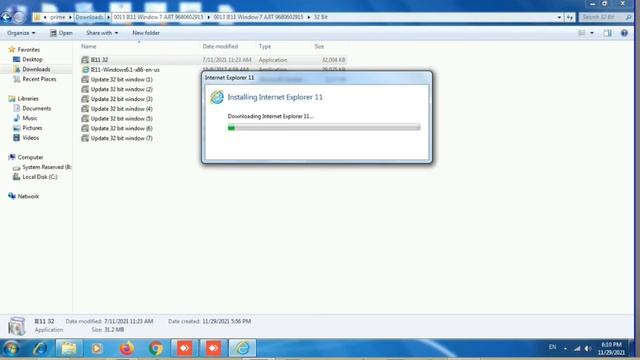Open Favorites in navigation pane
This screenshot has width=640, height=360.
pyautogui.click(x=29, y=49)
